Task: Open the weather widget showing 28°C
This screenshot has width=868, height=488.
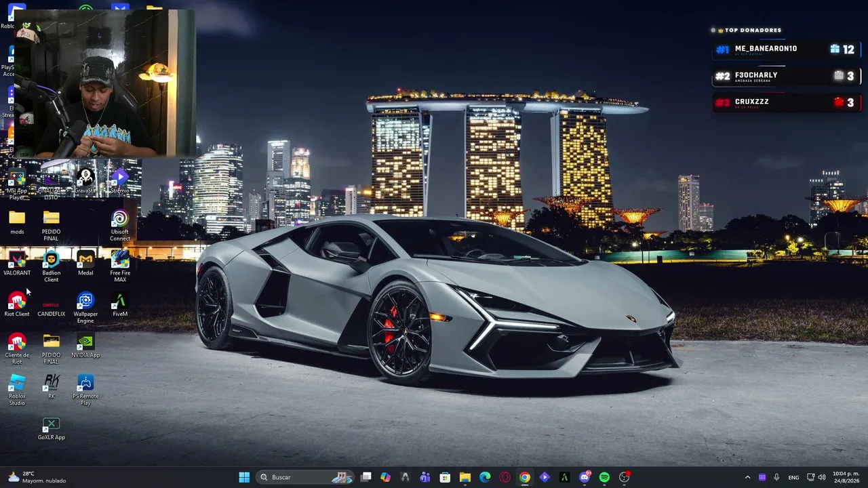Action: pos(37,477)
